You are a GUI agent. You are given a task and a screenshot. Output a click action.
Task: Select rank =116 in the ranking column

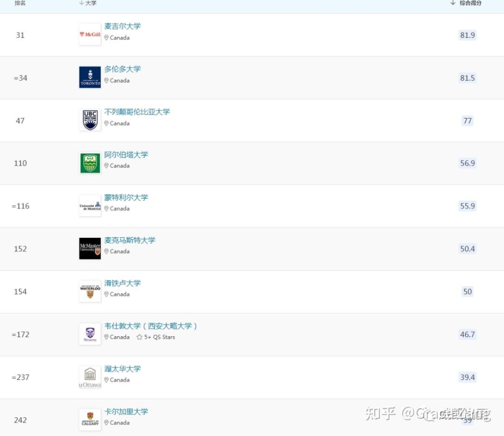click(x=21, y=206)
